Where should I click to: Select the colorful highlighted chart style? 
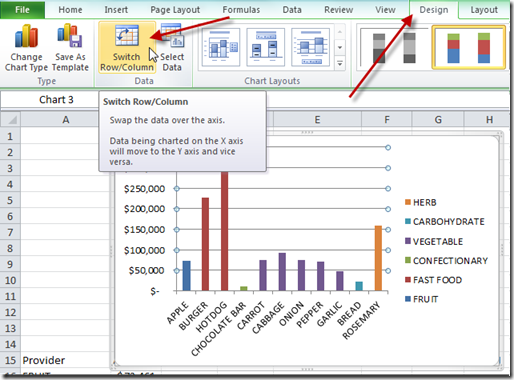pos(469,47)
